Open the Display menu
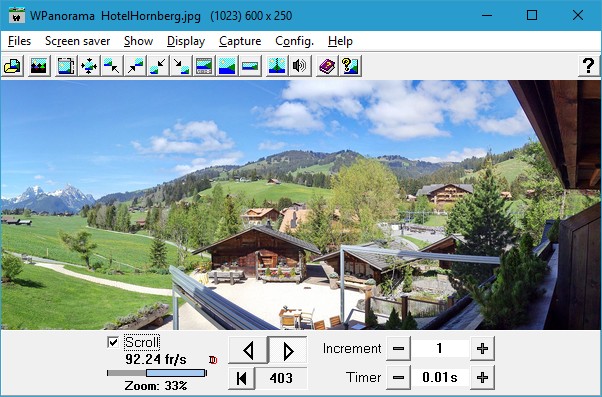The height and width of the screenshot is (397, 602). [x=186, y=41]
